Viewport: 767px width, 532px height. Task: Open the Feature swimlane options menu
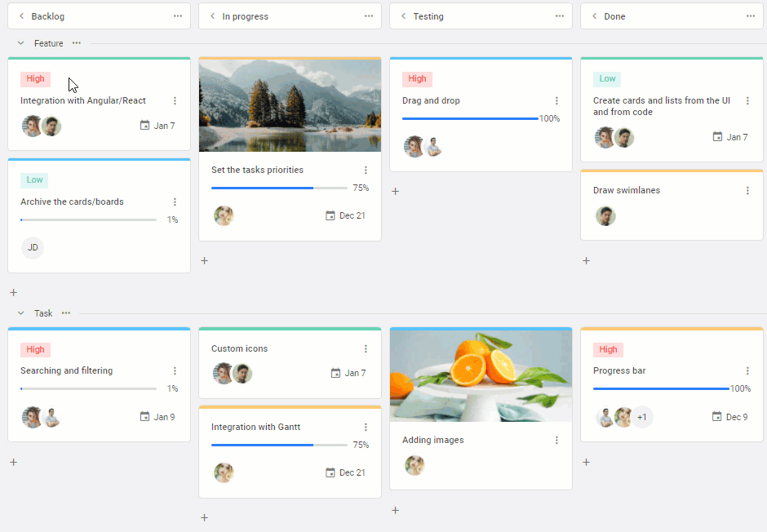[x=77, y=43]
